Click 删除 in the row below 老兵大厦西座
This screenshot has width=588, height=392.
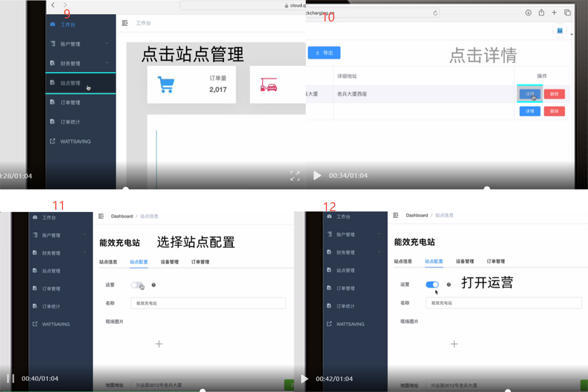[554, 111]
